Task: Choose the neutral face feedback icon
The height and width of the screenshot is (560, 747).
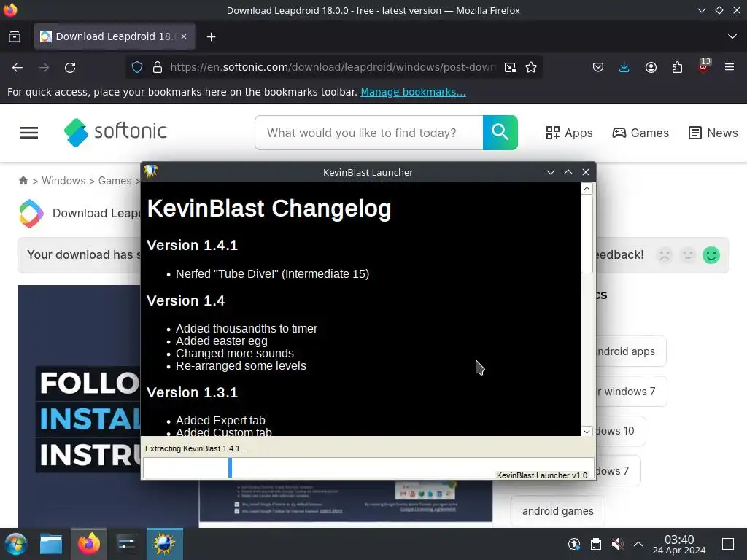Action: point(688,255)
